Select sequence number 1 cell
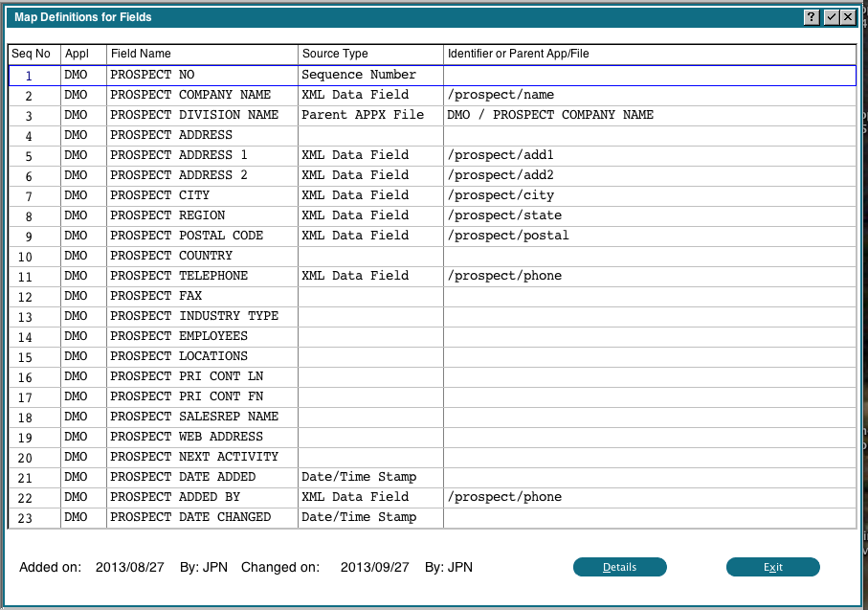Screen dimensions: 868x610 coord(30,76)
